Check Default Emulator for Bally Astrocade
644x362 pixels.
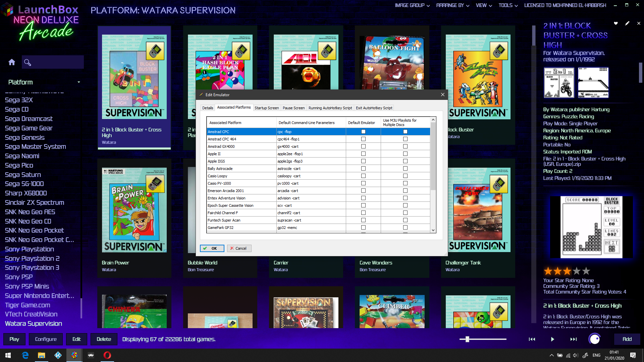pyautogui.click(x=363, y=169)
